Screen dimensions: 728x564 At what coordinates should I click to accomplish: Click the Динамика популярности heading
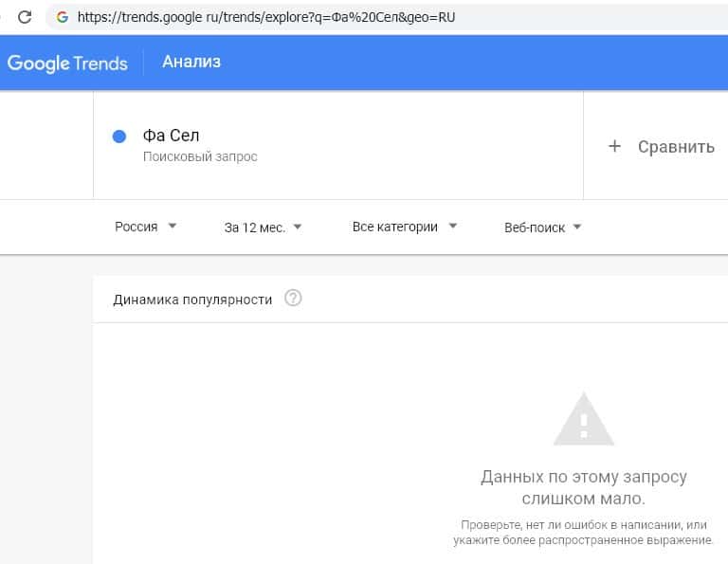click(x=192, y=300)
